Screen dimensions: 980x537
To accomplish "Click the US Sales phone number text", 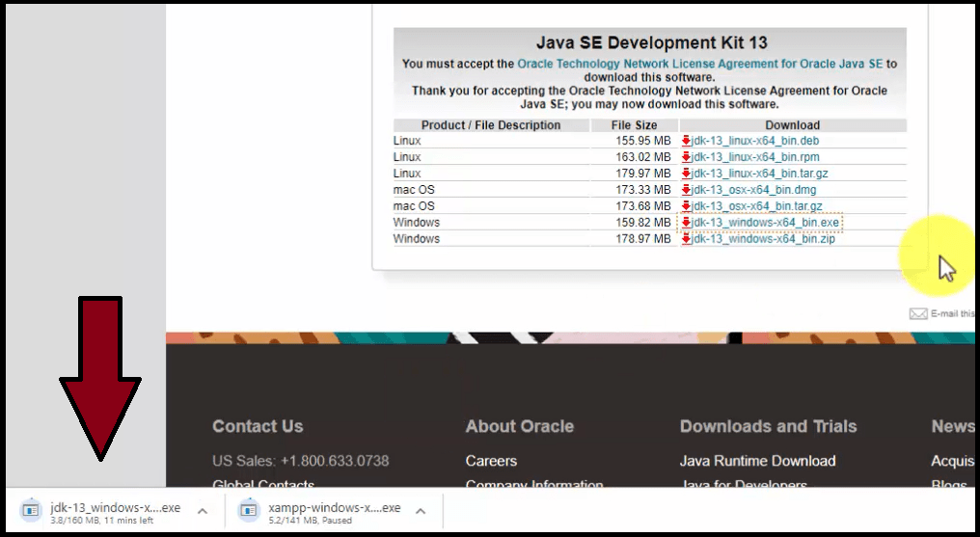I will [301, 461].
